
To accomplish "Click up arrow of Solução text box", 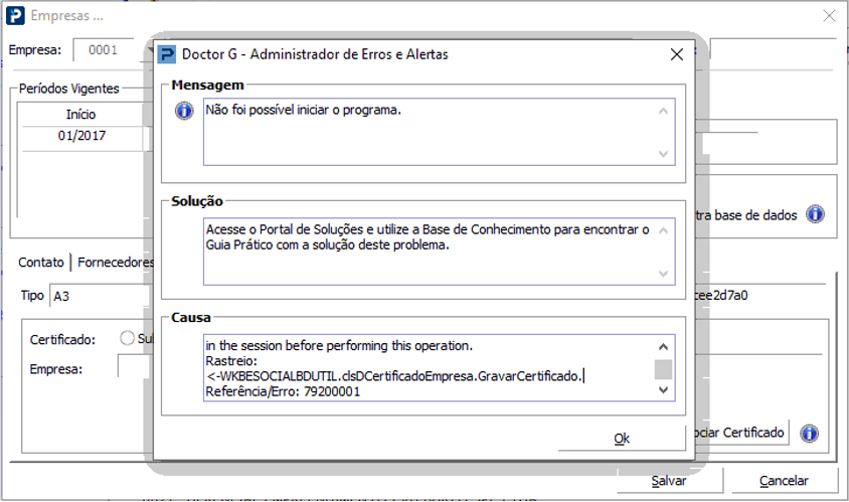I will (663, 231).
